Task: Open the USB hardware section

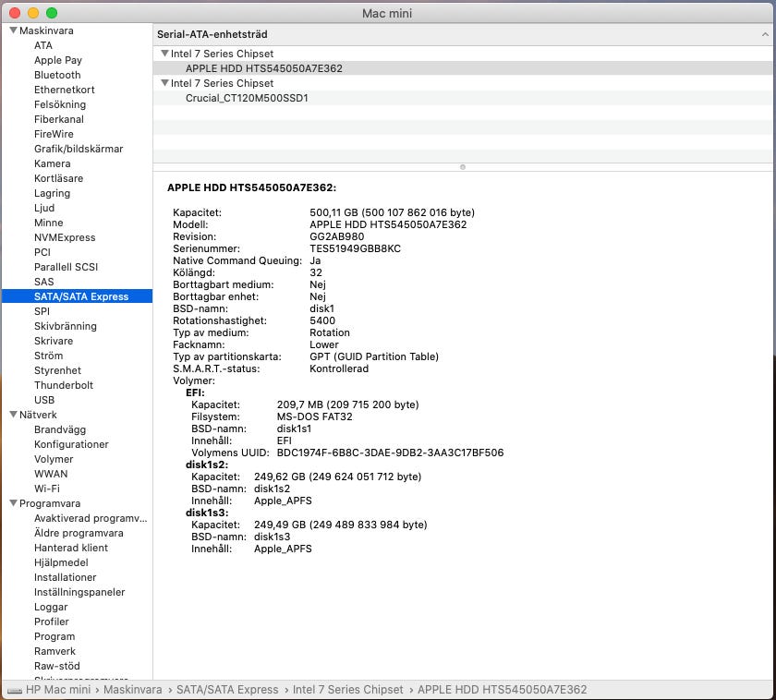Action: click(x=44, y=400)
